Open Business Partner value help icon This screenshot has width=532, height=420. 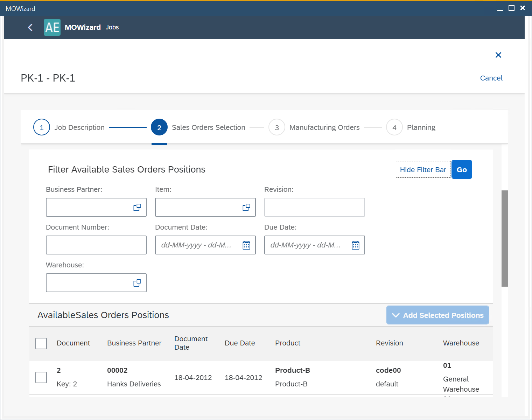(137, 208)
